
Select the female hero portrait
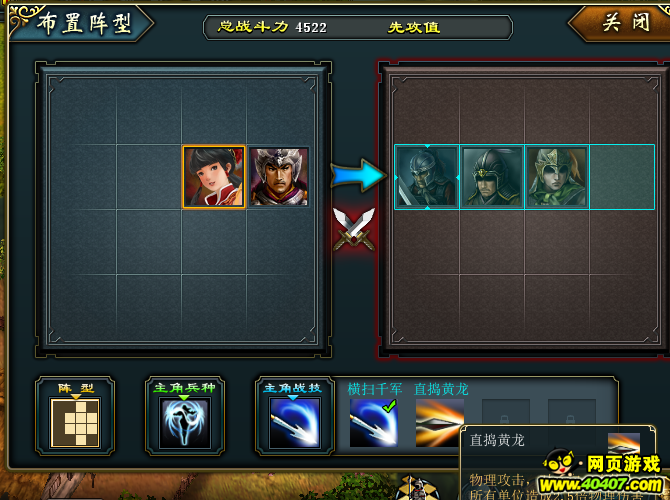click(x=214, y=177)
